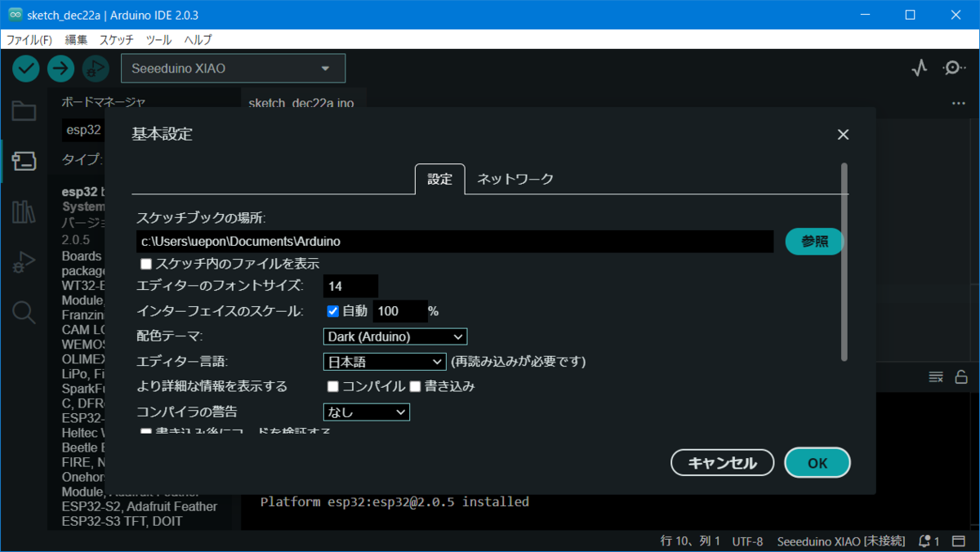Open the three-dot editor options menu

click(x=959, y=104)
